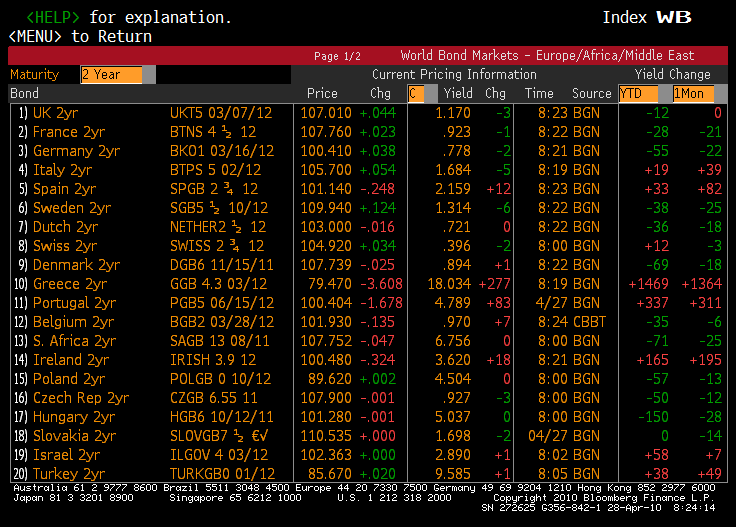Click ticker BKO1 03/16/12
The image size is (736, 527).
coord(222,151)
